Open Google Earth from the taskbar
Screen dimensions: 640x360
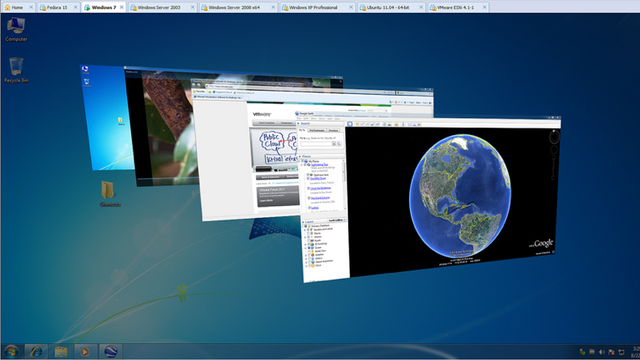tap(111, 351)
